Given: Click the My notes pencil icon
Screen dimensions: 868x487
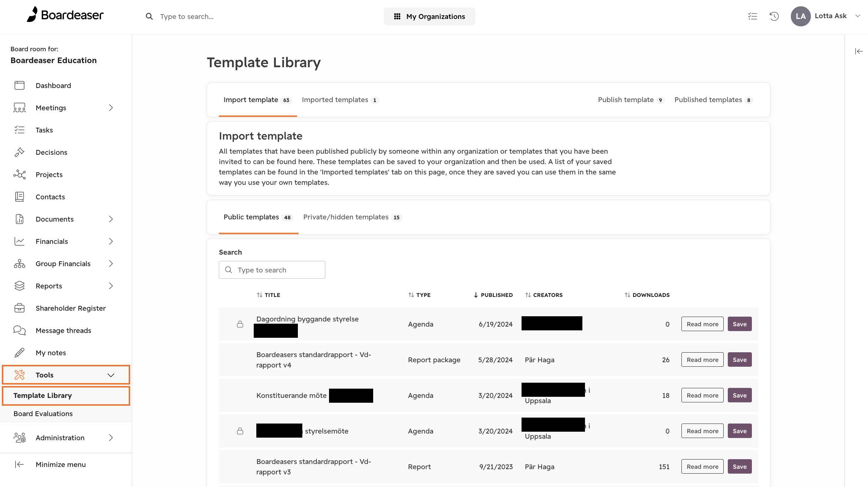Looking at the screenshot, I should tap(19, 353).
